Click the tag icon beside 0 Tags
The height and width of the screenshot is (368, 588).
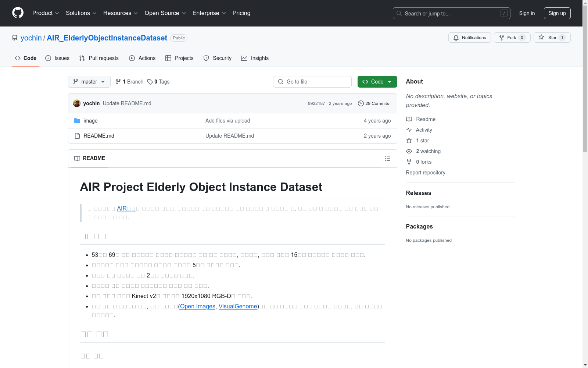click(150, 82)
